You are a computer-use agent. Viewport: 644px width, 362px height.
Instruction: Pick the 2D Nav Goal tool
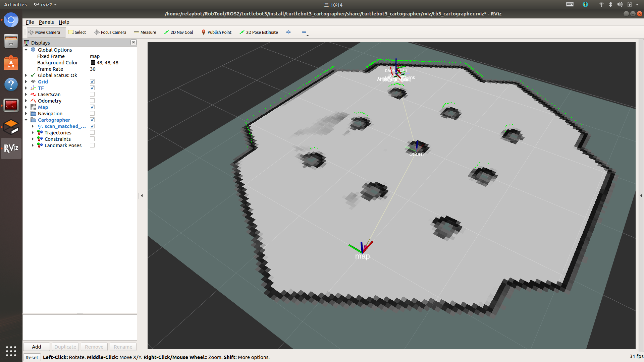click(178, 32)
